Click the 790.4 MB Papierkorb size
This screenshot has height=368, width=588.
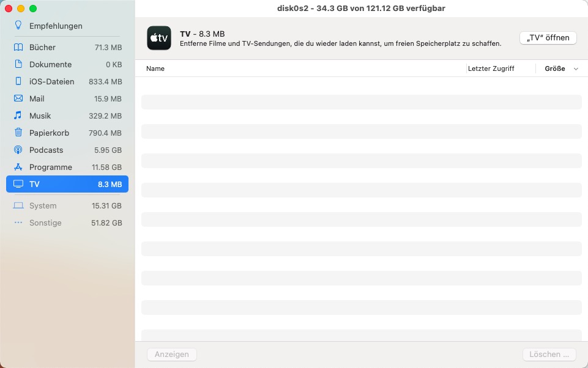coord(105,133)
